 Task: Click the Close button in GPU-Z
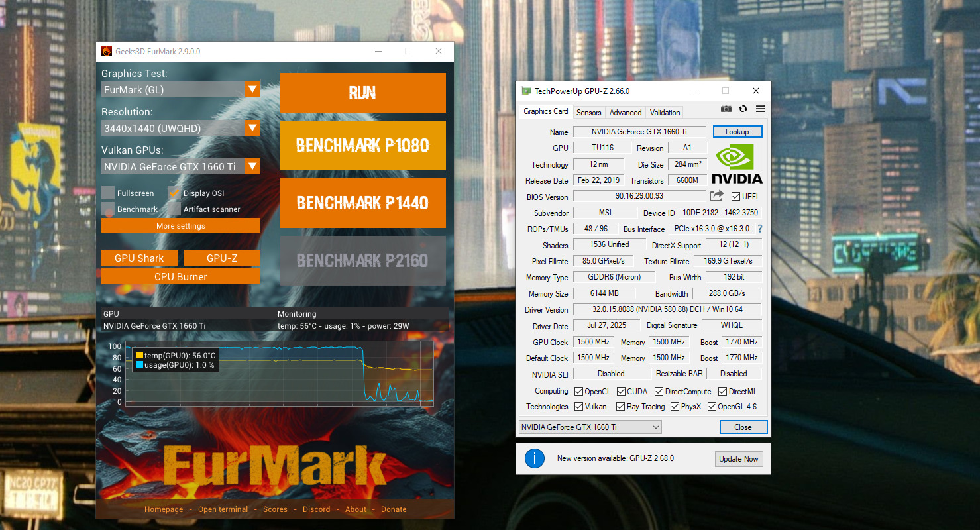743,427
